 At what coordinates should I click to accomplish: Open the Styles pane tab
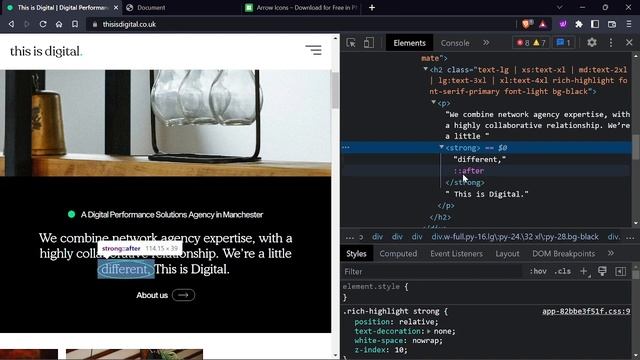[x=356, y=253]
